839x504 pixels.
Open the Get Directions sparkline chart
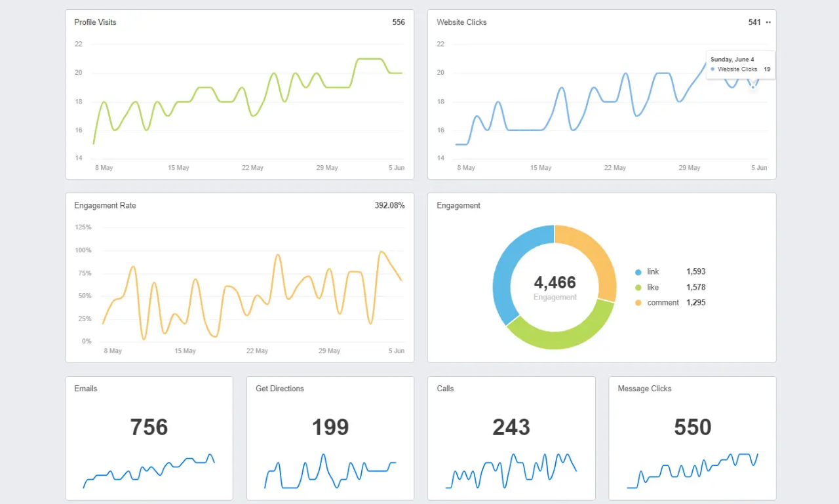[330, 472]
